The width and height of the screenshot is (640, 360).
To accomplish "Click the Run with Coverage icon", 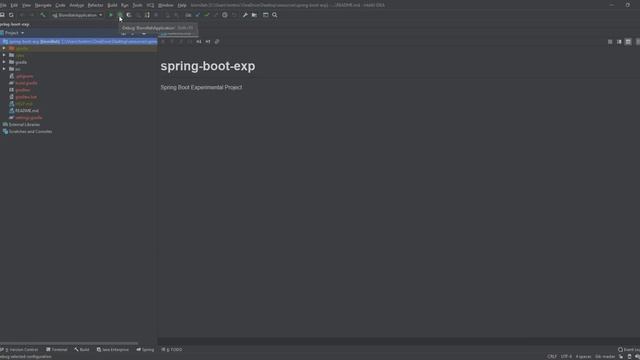I will pyautogui.click(x=129, y=15).
